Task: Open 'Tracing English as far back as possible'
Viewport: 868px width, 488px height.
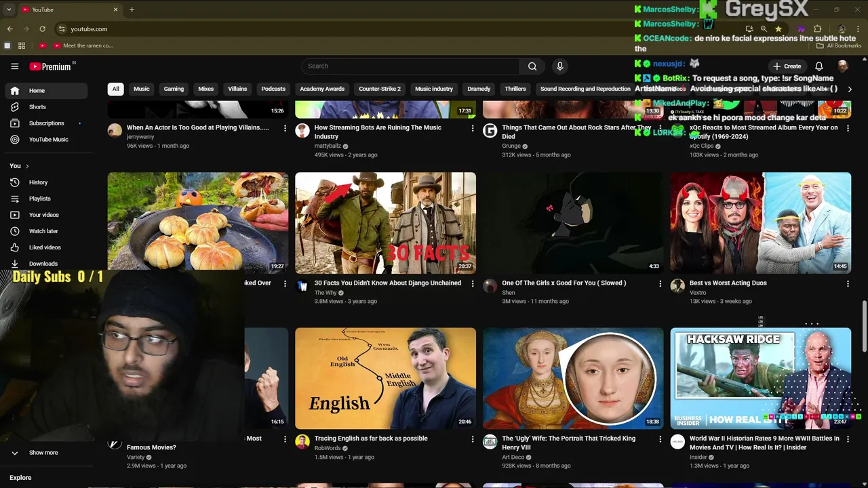Action: 371,439
